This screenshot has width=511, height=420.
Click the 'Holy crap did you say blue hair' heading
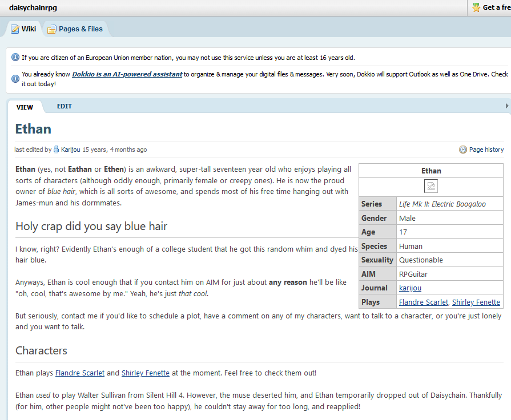[91, 226]
